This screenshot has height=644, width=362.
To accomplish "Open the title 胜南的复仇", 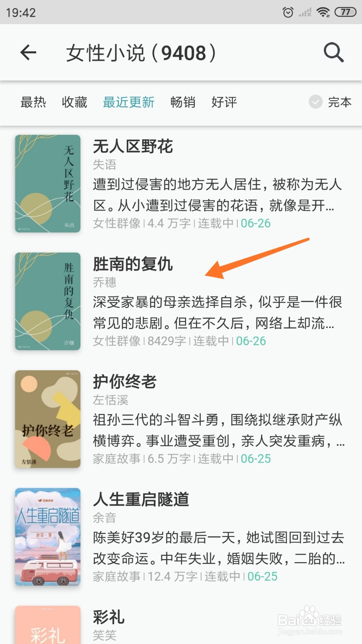I will point(133,264).
